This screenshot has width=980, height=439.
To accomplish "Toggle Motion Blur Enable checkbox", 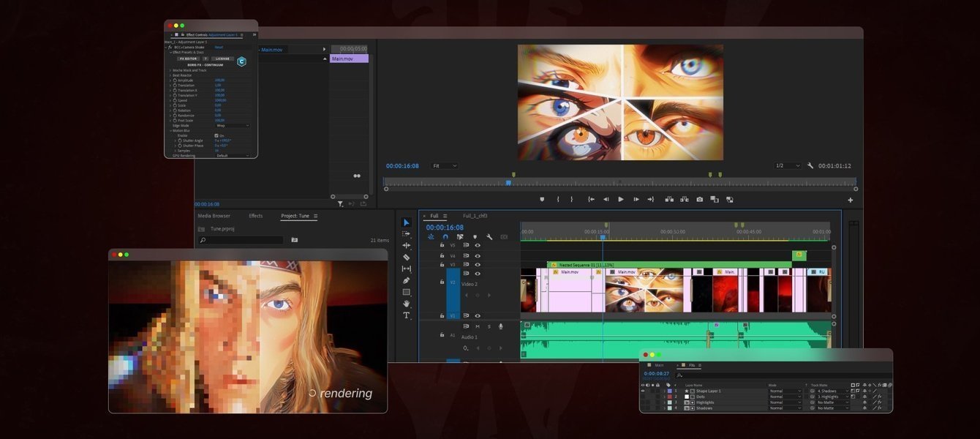I will [216, 135].
